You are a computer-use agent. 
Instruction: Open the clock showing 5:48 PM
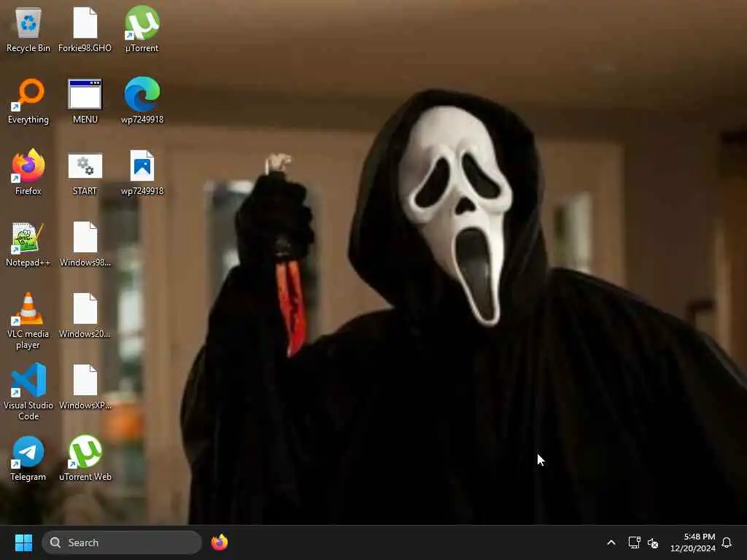(x=693, y=542)
